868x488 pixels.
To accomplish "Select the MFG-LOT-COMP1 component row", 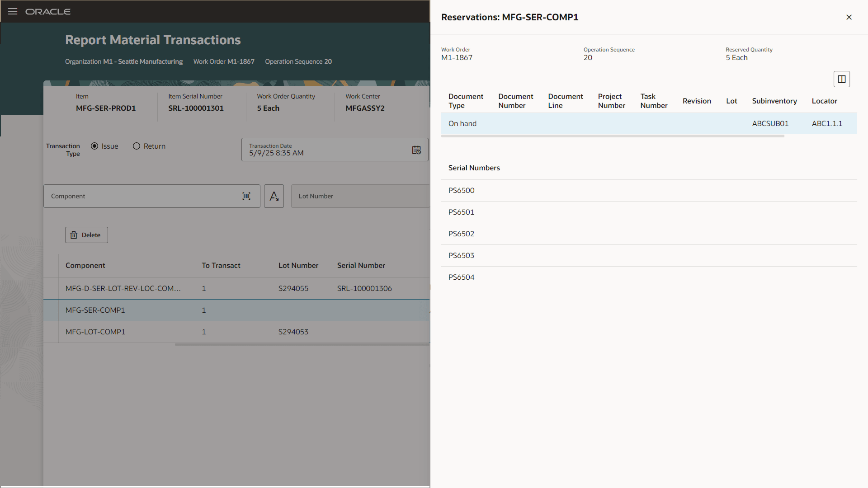I will [95, 332].
